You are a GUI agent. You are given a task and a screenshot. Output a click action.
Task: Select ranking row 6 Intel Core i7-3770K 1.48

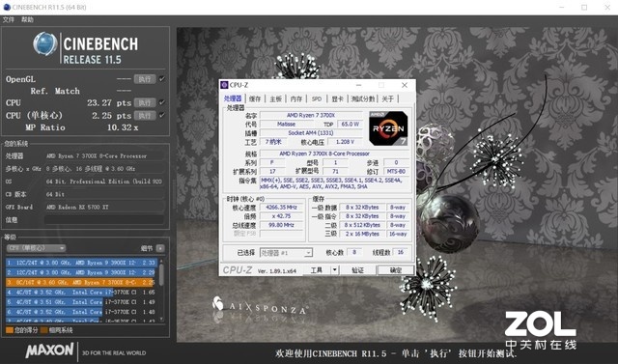tap(81, 312)
